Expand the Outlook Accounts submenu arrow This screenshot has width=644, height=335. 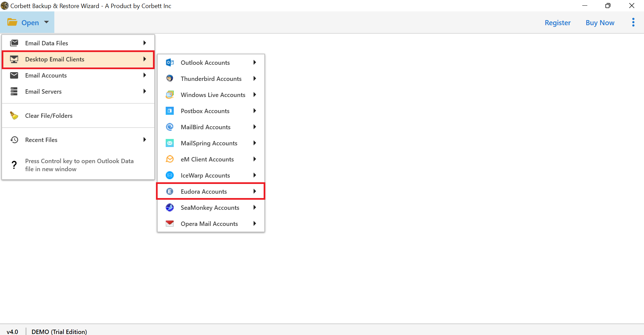point(255,62)
